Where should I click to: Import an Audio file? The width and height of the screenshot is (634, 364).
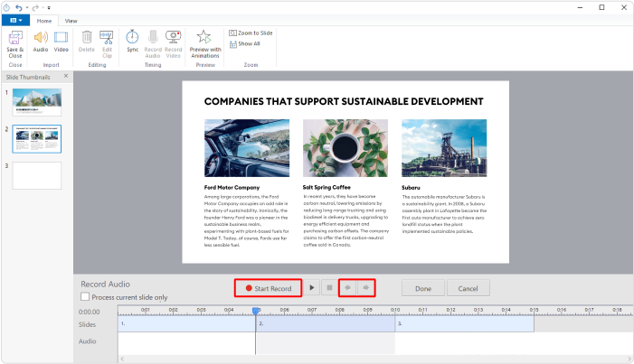pos(41,42)
